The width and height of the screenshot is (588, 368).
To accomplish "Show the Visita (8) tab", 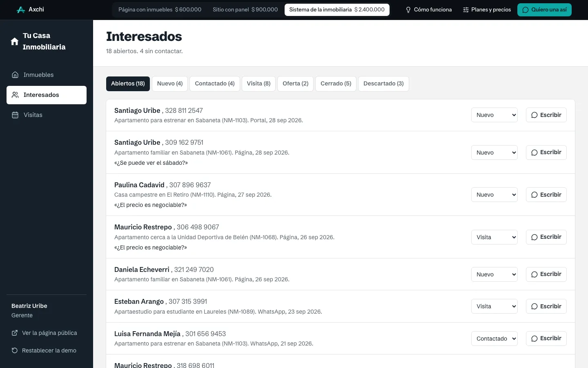I will pyautogui.click(x=258, y=83).
